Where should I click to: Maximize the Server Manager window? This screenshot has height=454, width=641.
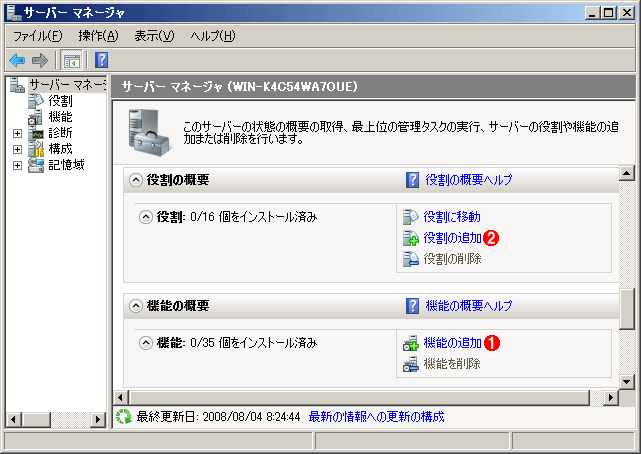[x=609, y=13]
